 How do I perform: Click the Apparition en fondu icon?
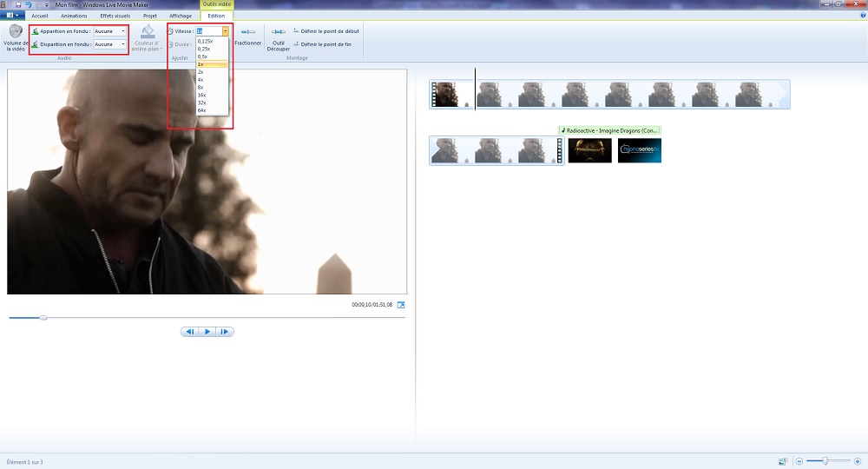coord(35,31)
